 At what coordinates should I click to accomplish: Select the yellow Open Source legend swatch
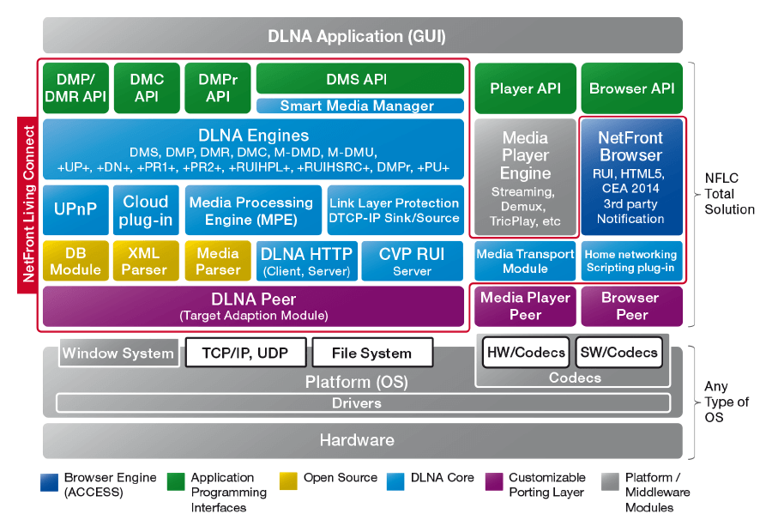tap(288, 479)
